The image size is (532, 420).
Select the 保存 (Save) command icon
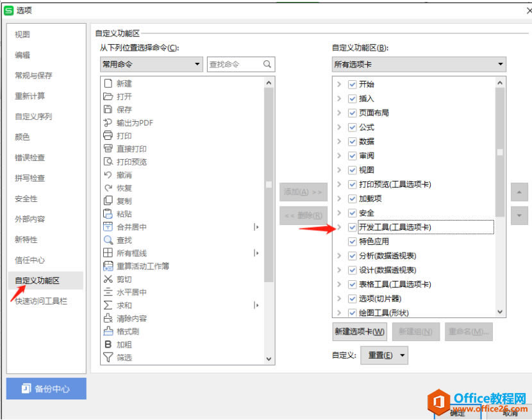click(x=108, y=110)
